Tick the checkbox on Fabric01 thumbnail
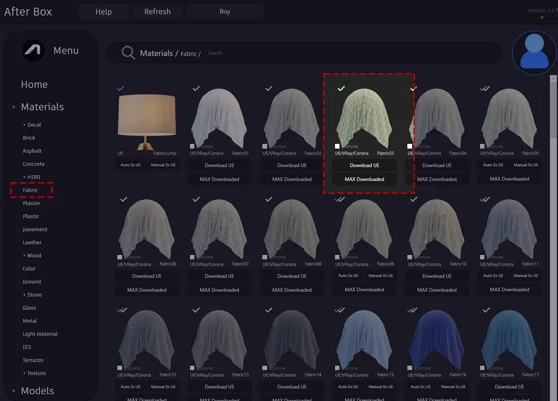Screen dimensions: 558x401 coord(192,146)
